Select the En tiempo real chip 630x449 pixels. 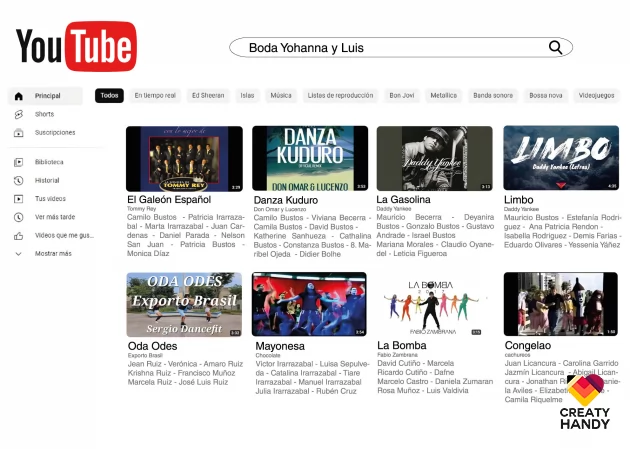(x=155, y=96)
